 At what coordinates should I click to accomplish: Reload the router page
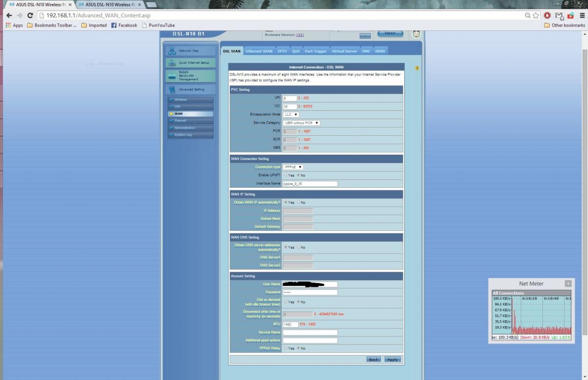[x=30, y=15]
